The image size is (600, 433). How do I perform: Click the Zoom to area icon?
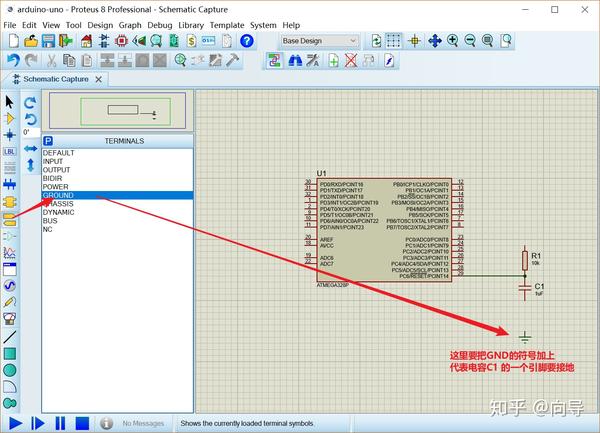click(505, 41)
